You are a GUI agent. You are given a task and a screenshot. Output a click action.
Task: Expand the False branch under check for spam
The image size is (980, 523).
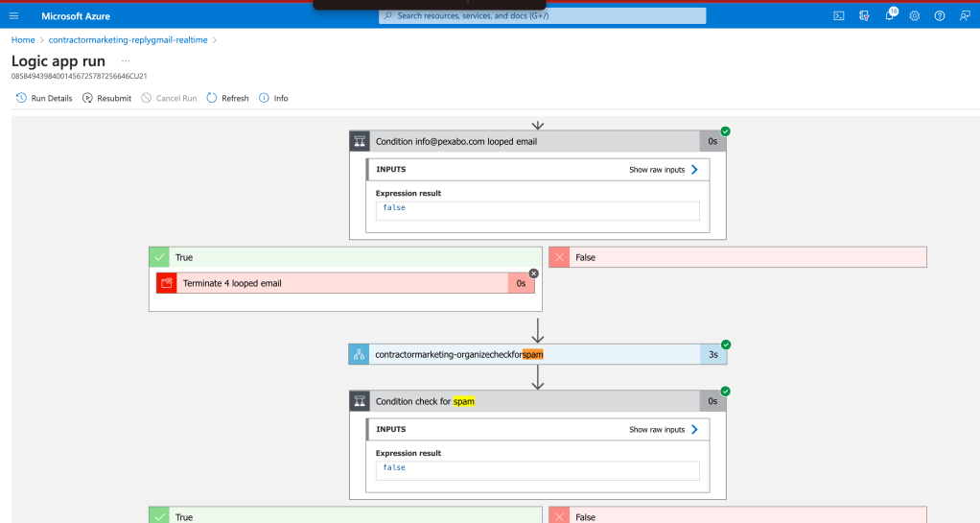coord(737,515)
